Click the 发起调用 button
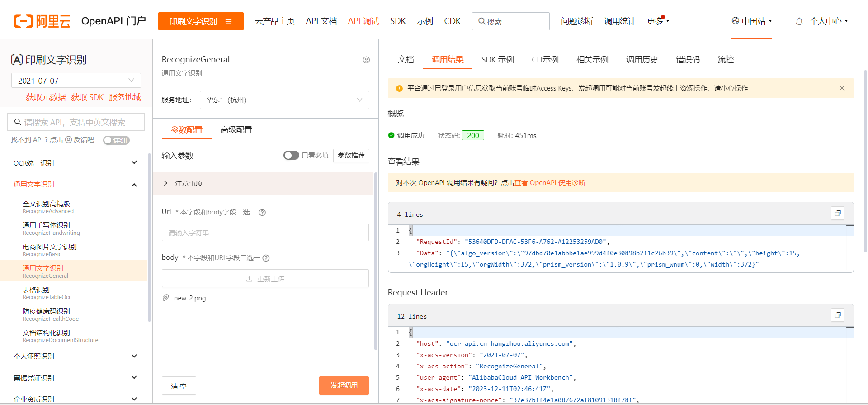Viewport: 868px width, 405px height. [344, 386]
